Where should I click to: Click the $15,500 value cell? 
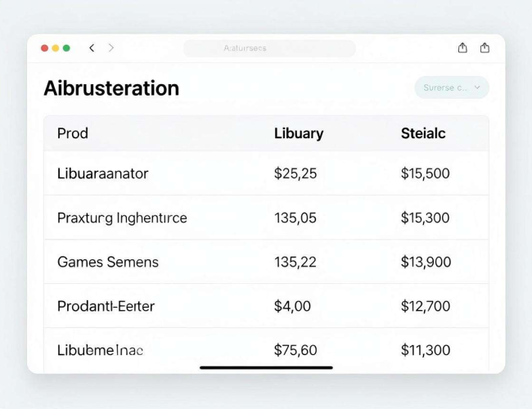(425, 173)
